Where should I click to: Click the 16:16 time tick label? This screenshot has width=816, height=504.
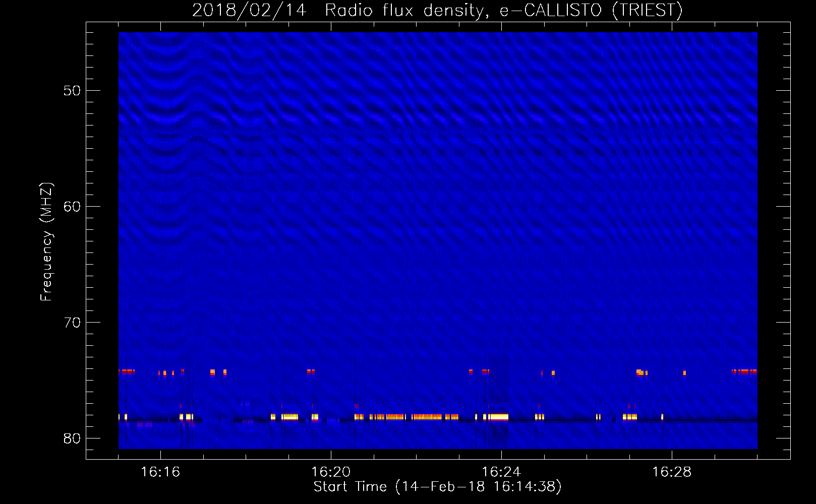click(x=160, y=472)
